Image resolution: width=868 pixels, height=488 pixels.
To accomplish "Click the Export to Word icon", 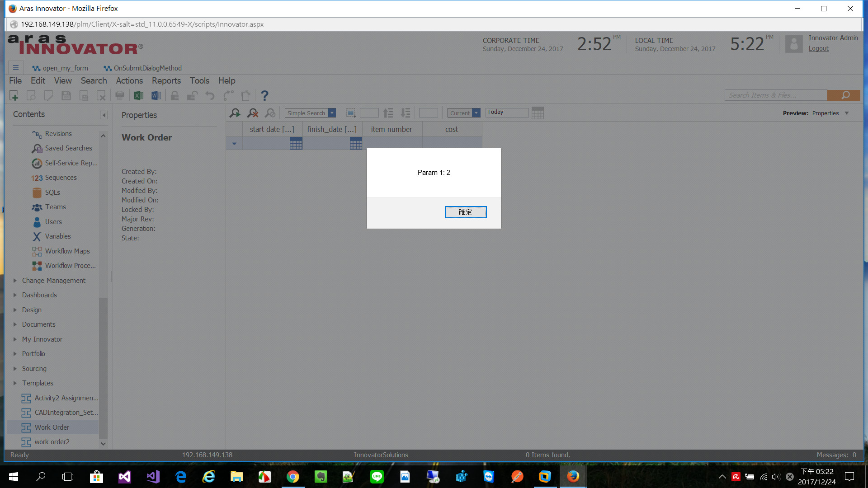I will [156, 96].
